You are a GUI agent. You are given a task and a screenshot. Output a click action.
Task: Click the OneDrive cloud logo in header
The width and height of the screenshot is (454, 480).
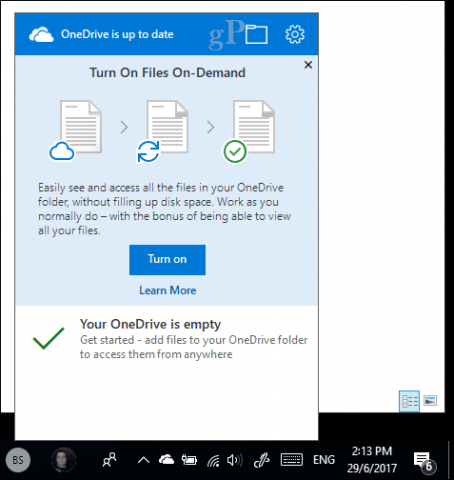pyautogui.click(x=41, y=35)
